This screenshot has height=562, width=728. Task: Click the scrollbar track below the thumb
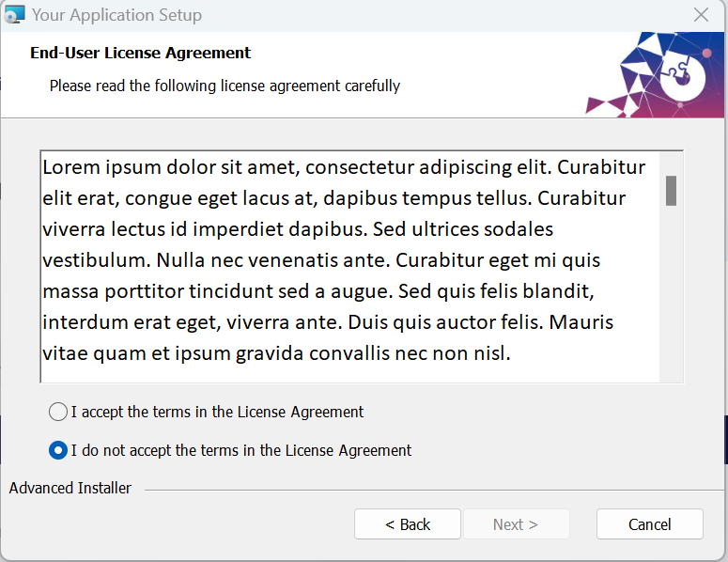click(x=671, y=301)
